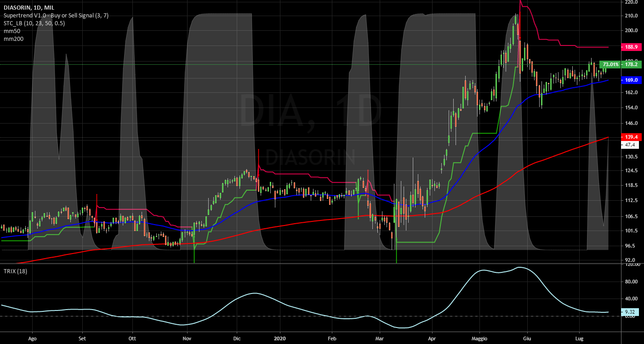Click the 188.9 supertrend price tag
Viewport: 644px width, 344px height.
coord(631,47)
